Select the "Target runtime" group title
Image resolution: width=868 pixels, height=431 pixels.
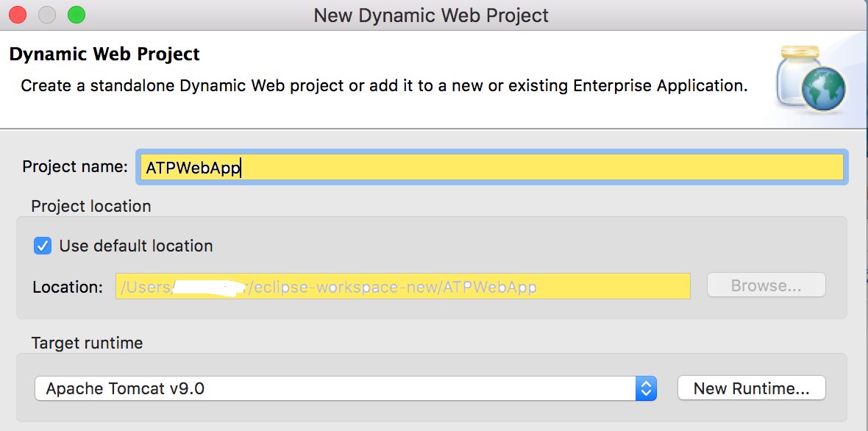(87, 343)
